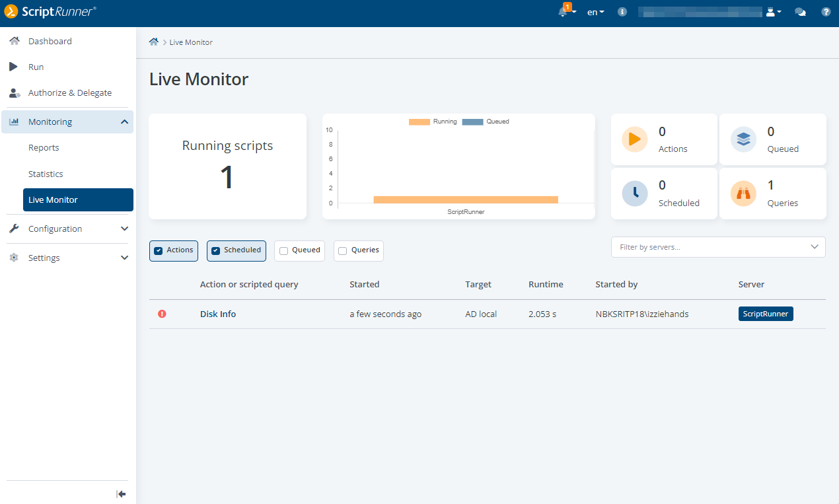Open the Disk Info action link
839x504 pixels.
point(218,314)
